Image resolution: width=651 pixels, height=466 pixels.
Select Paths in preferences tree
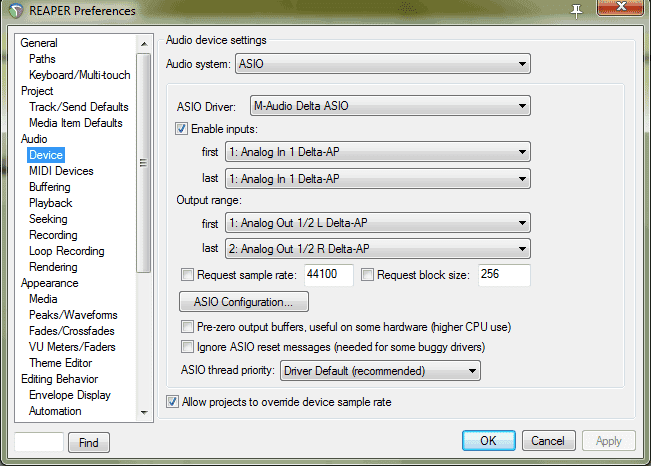click(42, 59)
